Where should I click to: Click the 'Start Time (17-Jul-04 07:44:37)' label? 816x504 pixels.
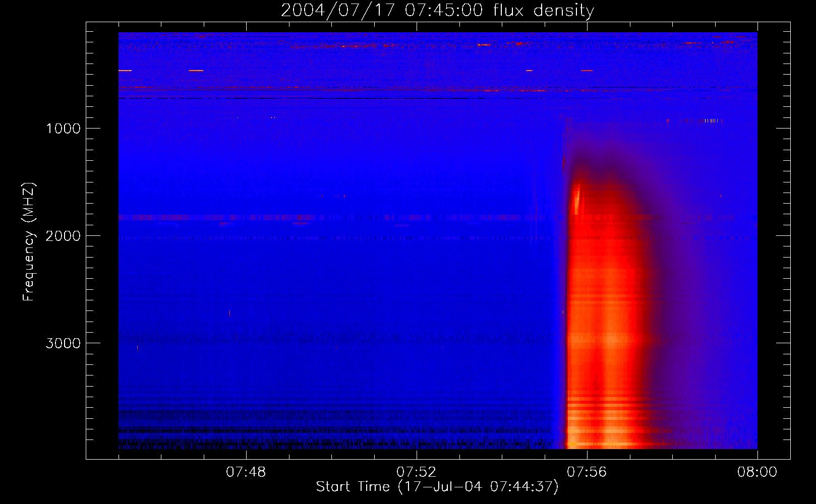click(437, 486)
